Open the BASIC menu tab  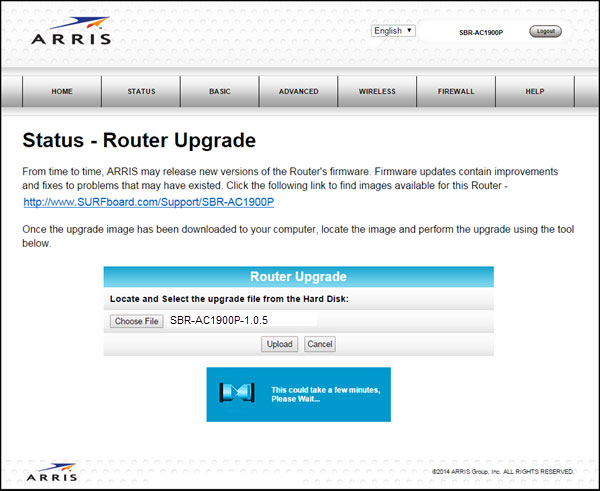(x=220, y=91)
